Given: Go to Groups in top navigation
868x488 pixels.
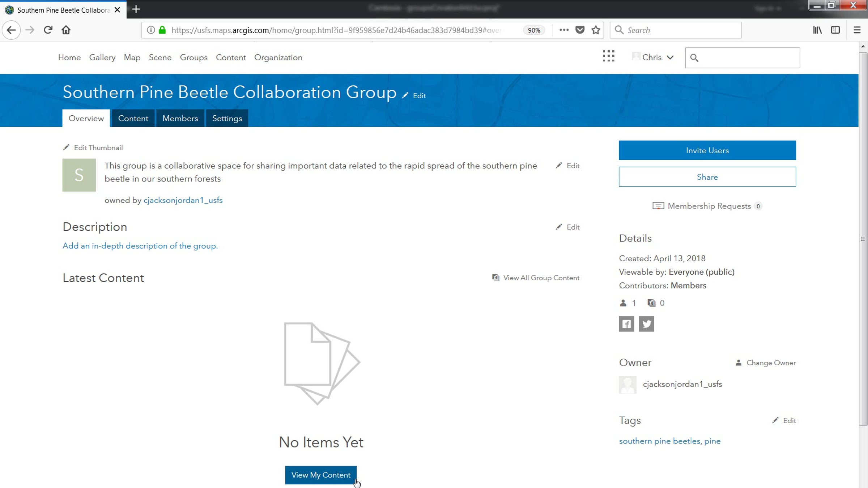Looking at the screenshot, I should [194, 57].
